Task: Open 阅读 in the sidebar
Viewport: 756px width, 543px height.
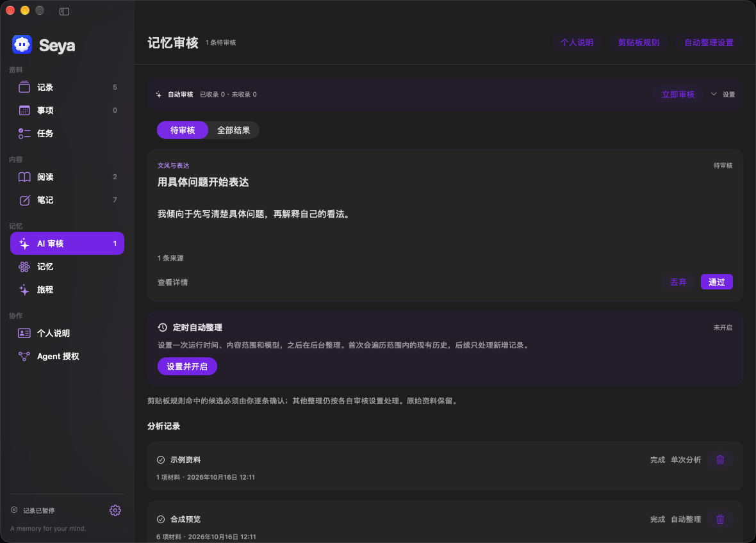Action: (67, 177)
